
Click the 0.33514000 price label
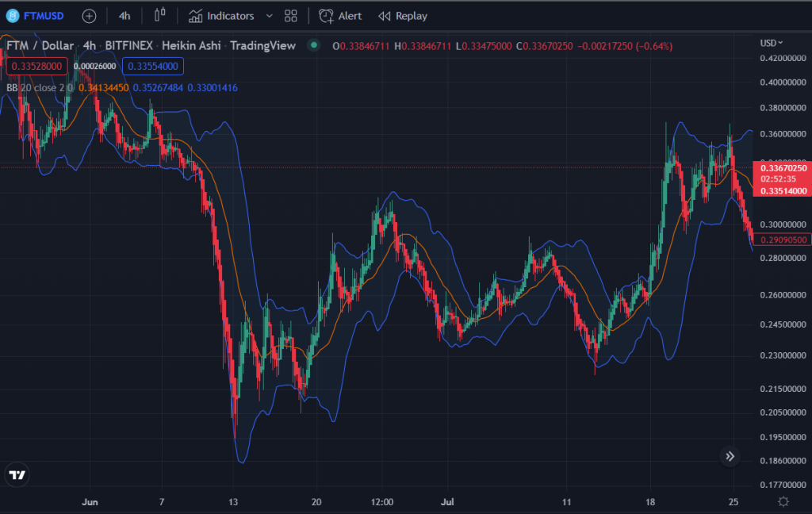pyautogui.click(x=783, y=190)
